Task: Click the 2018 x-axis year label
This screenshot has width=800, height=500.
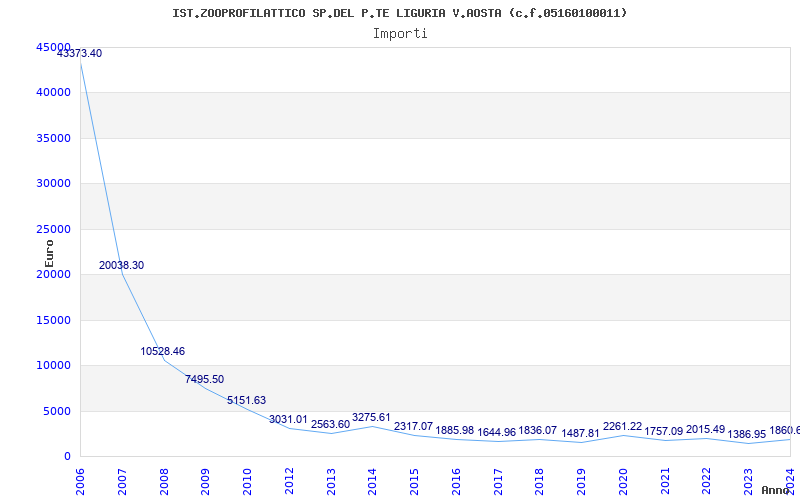Action: point(539,482)
